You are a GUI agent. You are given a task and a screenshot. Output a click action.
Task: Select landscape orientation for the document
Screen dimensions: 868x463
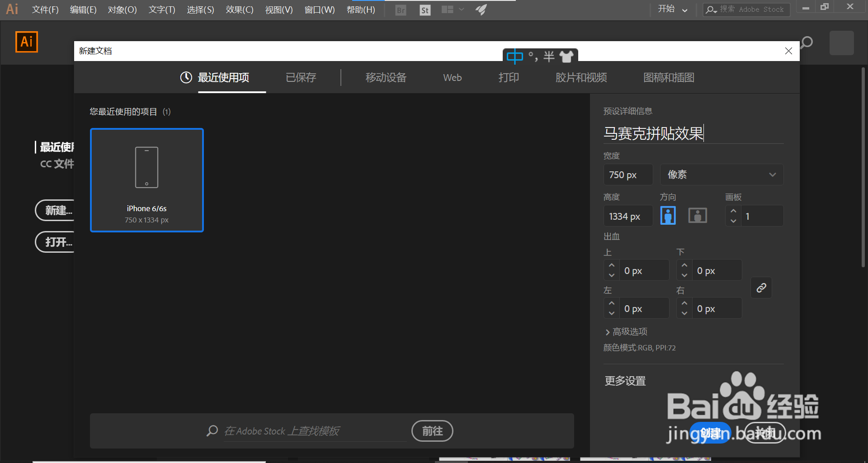tap(697, 215)
